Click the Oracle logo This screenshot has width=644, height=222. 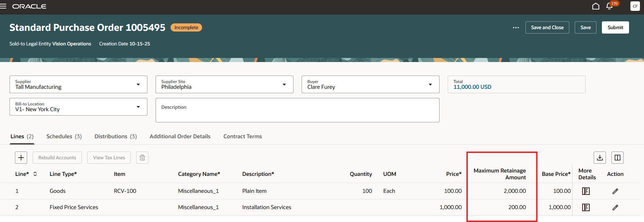pyautogui.click(x=29, y=6)
